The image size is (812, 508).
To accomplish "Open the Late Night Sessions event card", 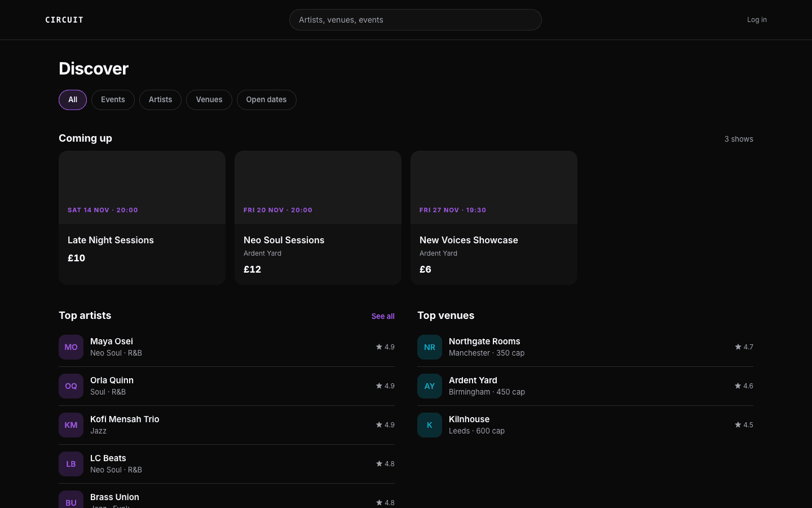I will coord(142,218).
